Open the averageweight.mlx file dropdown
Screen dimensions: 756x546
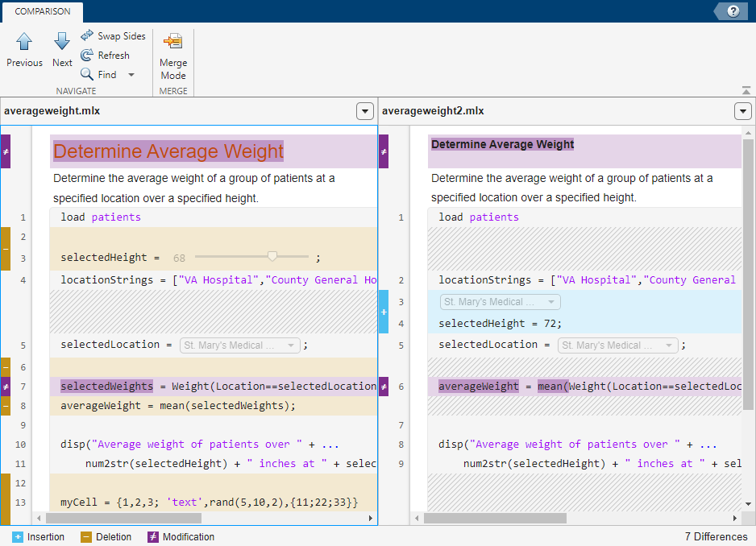point(364,111)
